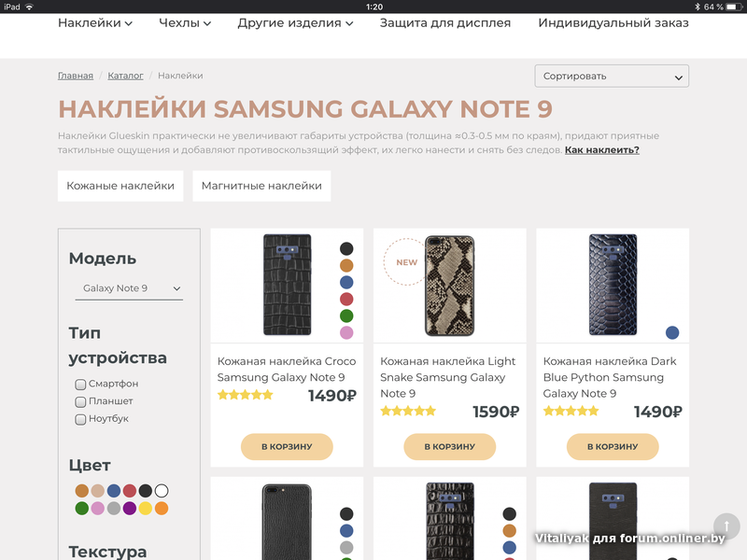This screenshot has width=747, height=560.
Task: Click the NEW badge on Light Snake sticker
Action: click(x=406, y=262)
